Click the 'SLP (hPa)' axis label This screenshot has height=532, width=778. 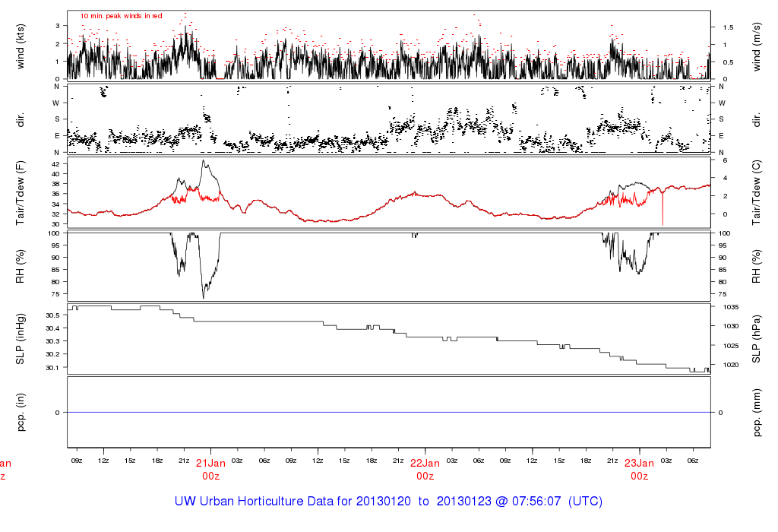(756, 339)
